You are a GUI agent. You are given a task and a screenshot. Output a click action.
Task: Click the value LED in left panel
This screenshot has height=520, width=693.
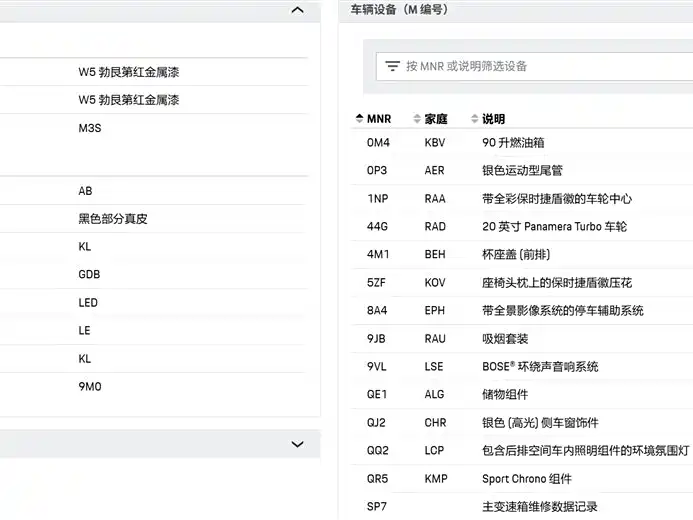[88, 303]
